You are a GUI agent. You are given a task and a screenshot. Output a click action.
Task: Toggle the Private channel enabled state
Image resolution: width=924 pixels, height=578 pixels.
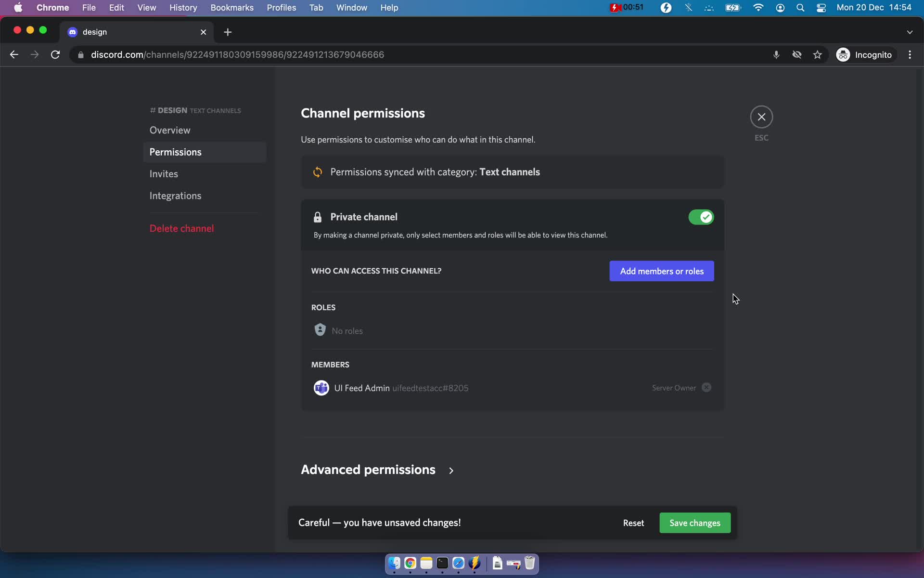coord(701,217)
